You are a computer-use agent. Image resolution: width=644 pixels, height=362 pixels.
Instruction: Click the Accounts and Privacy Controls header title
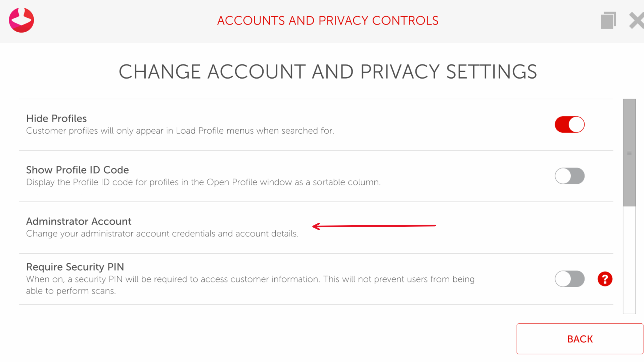(328, 20)
